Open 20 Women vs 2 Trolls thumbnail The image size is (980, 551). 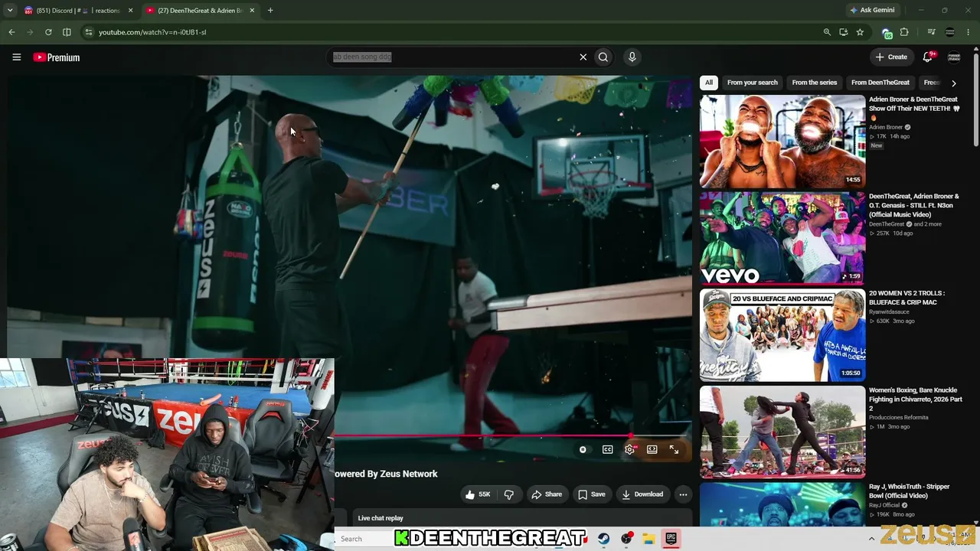tap(782, 334)
